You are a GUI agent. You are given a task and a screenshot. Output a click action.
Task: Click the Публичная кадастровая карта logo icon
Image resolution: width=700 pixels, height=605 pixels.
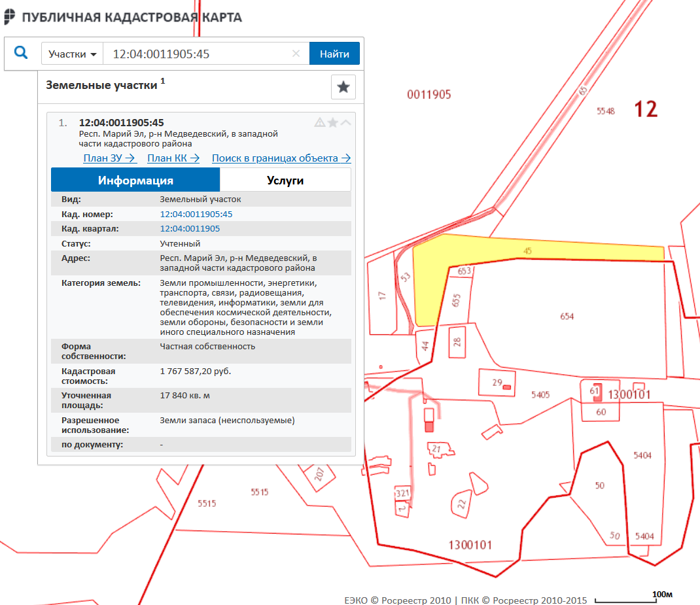click(10, 17)
